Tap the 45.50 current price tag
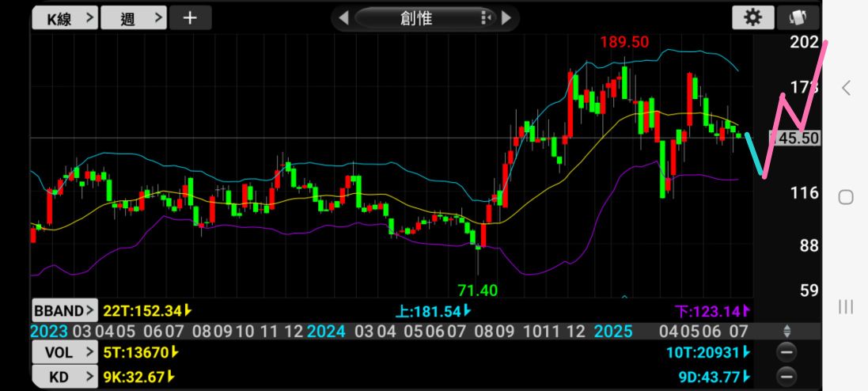This screenshot has width=868, height=391. (794, 138)
